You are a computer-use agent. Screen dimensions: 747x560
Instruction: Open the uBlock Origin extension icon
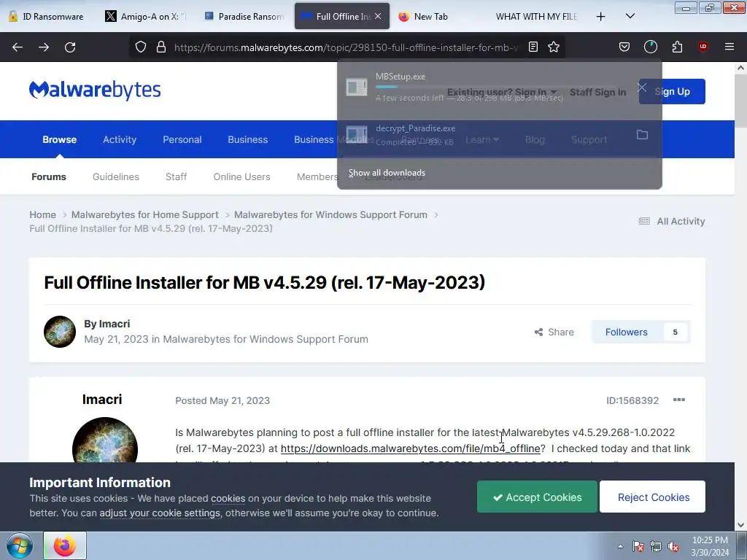coord(703,47)
